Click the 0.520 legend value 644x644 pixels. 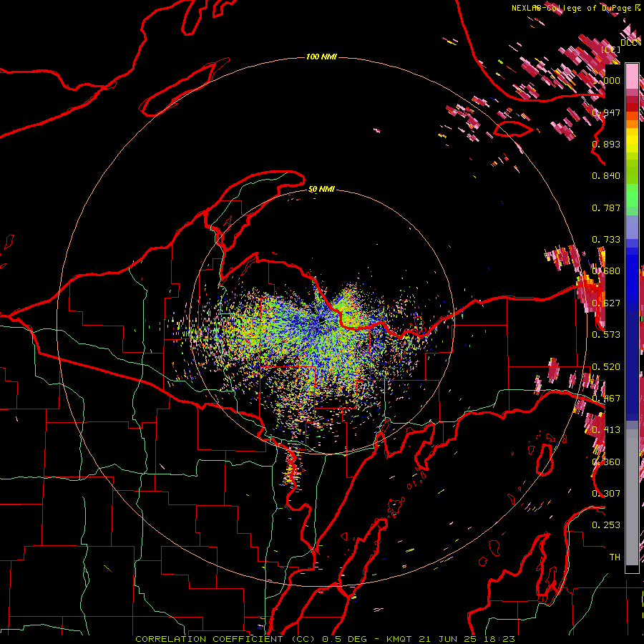point(606,367)
